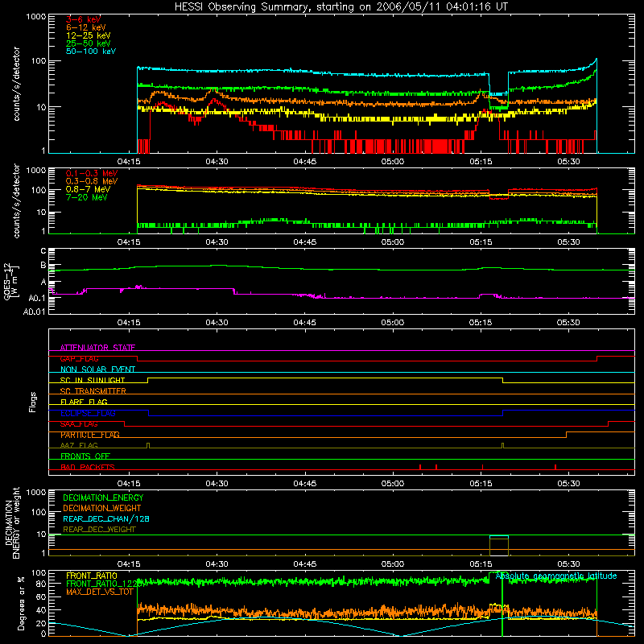Viewport: 644px width, 644px height.
Task: Click the Degrees or % axis label
Action: [21, 604]
